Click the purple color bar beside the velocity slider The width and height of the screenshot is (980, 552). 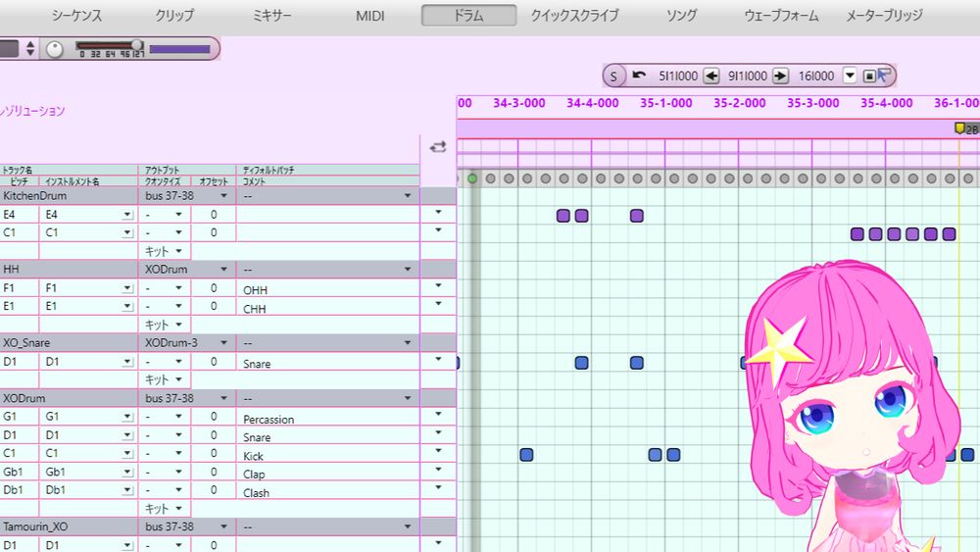(180, 49)
